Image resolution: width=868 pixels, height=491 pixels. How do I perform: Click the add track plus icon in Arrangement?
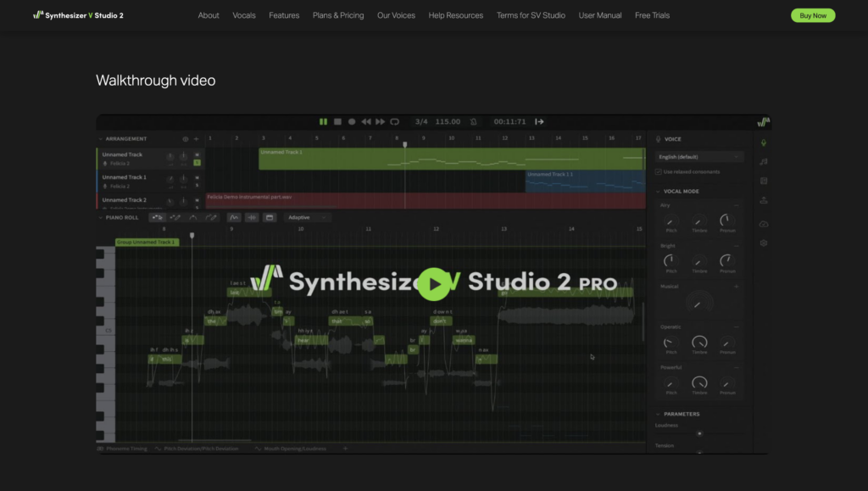coord(196,139)
